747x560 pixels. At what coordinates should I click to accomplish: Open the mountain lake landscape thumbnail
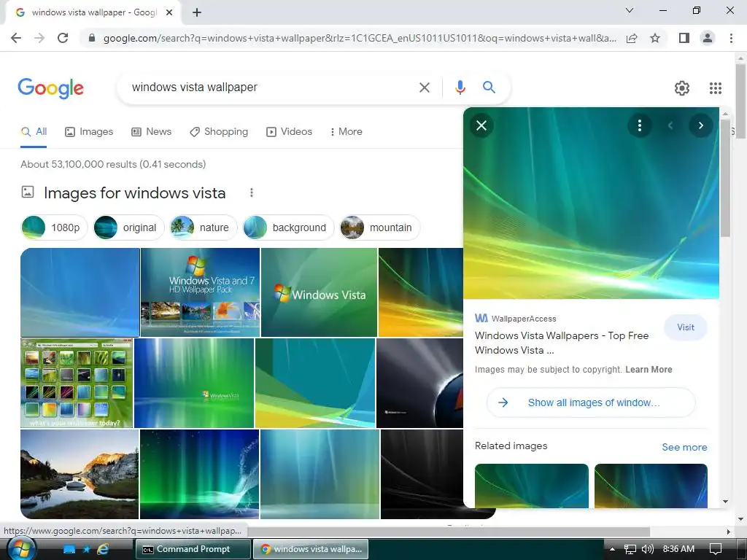tap(80, 474)
